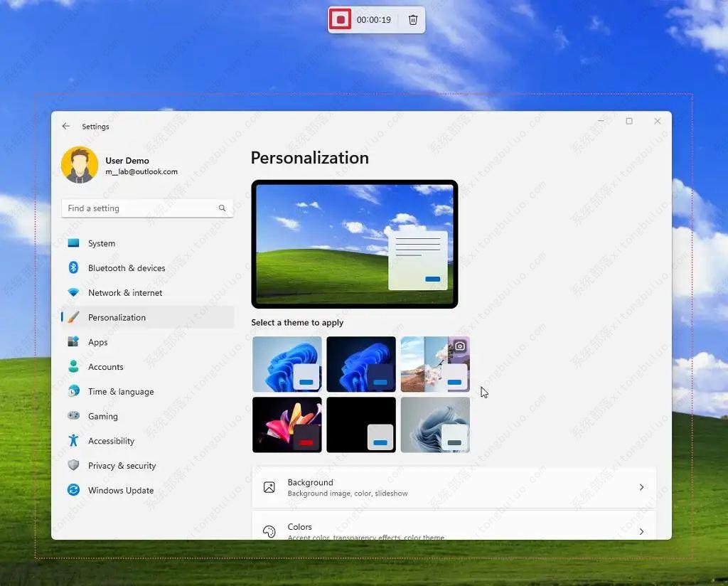Click the search magnifier icon

[x=222, y=208]
